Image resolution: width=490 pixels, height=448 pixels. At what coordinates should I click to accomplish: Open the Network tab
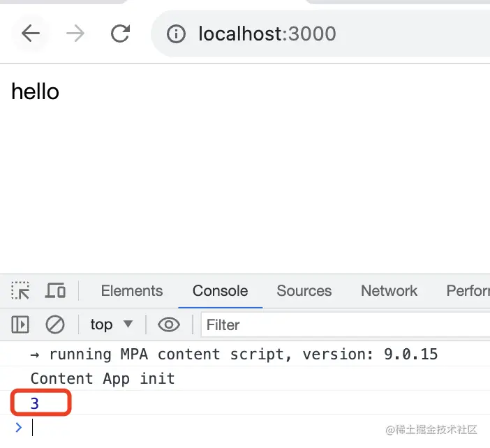(x=389, y=291)
